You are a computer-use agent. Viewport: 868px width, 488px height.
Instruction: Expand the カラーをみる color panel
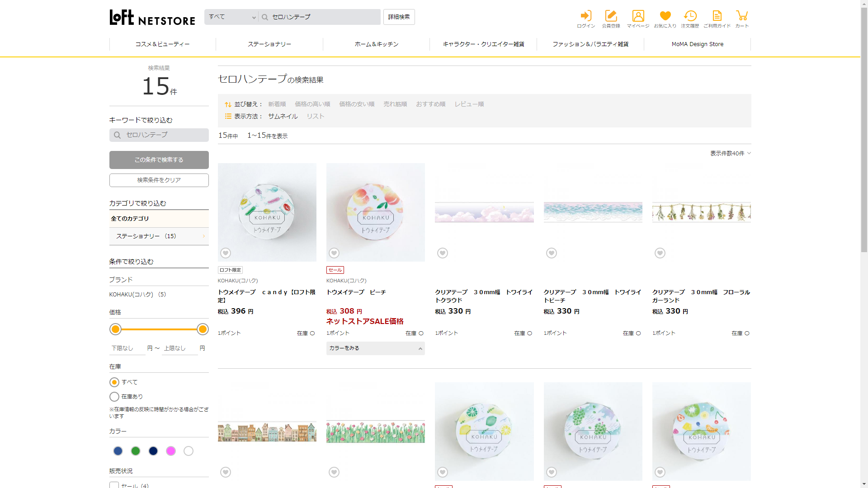pyautogui.click(x=375, y=348)
